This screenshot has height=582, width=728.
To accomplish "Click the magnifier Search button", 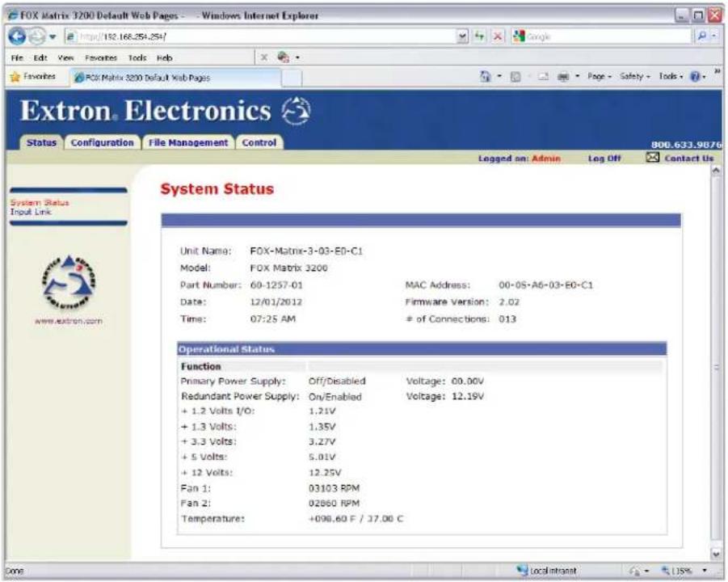I will click(x=702, y=36).
